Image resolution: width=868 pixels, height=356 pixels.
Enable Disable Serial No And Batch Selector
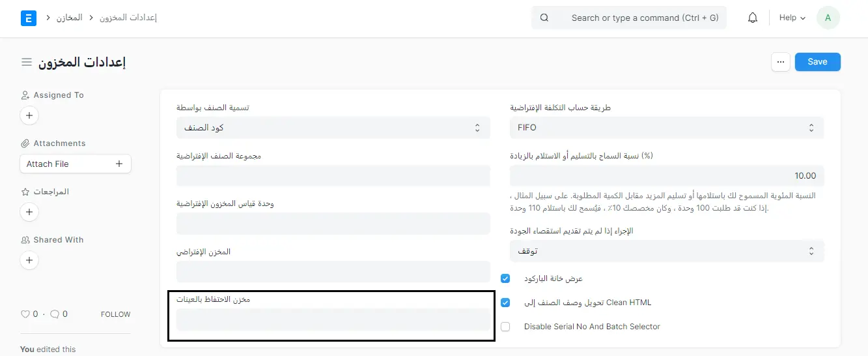505,327
